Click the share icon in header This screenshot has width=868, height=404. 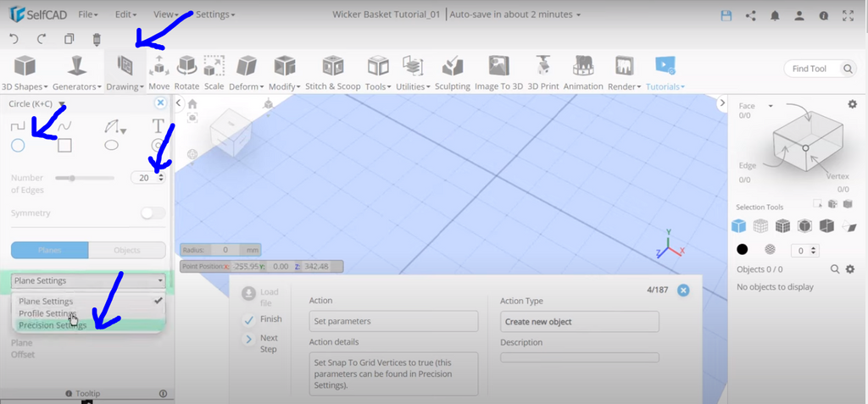click(x=751, y=15)
